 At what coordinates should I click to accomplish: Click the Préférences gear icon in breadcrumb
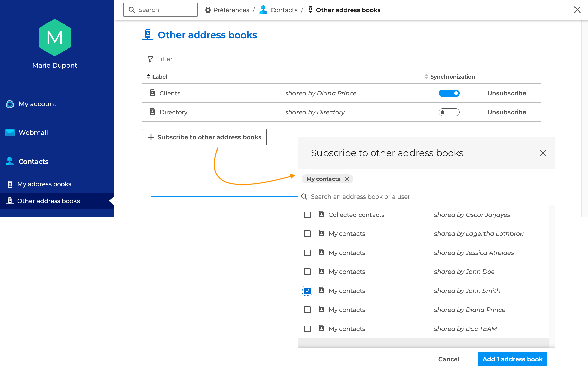pos(208,10)
